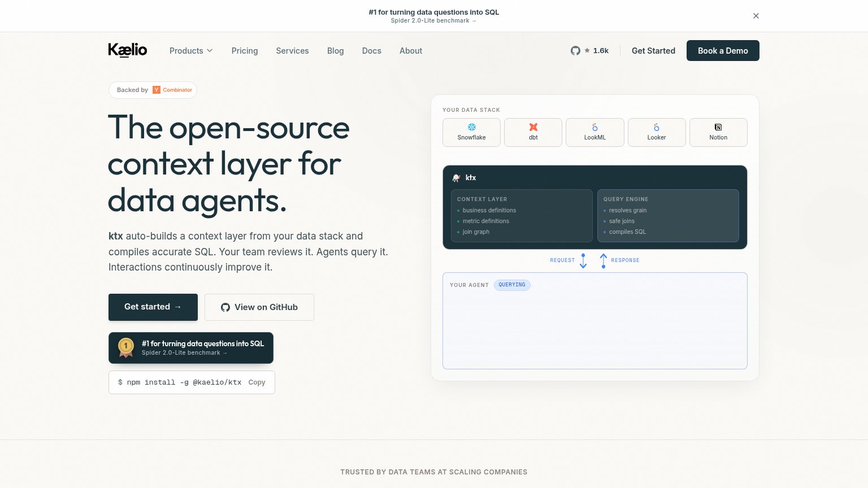Click the Context Layer panel
Image resolution: width=868 pixels, height=488 pixels.
pos(522,216)
